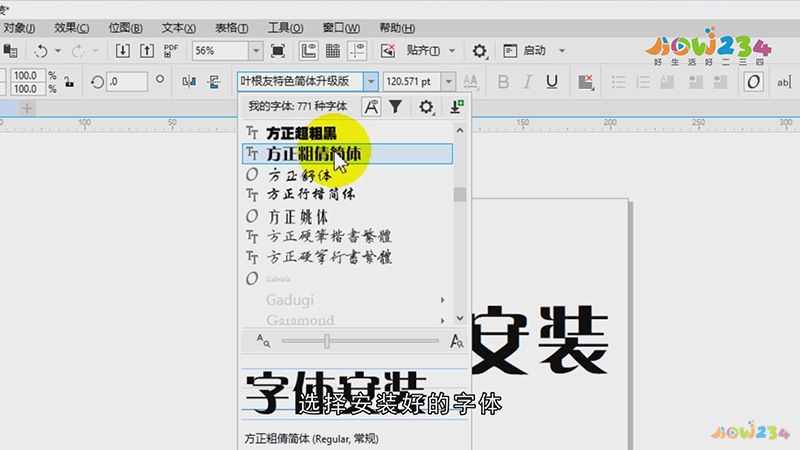Screen dimensions: 800x450
Task: Expand the Gadugi font family arrow
Action: 442,300
